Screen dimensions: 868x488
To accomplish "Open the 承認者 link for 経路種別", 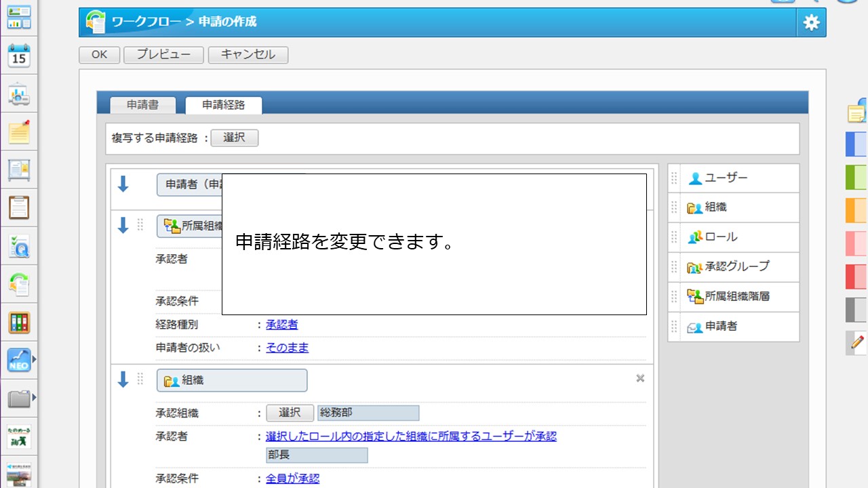I will point(282,325).
